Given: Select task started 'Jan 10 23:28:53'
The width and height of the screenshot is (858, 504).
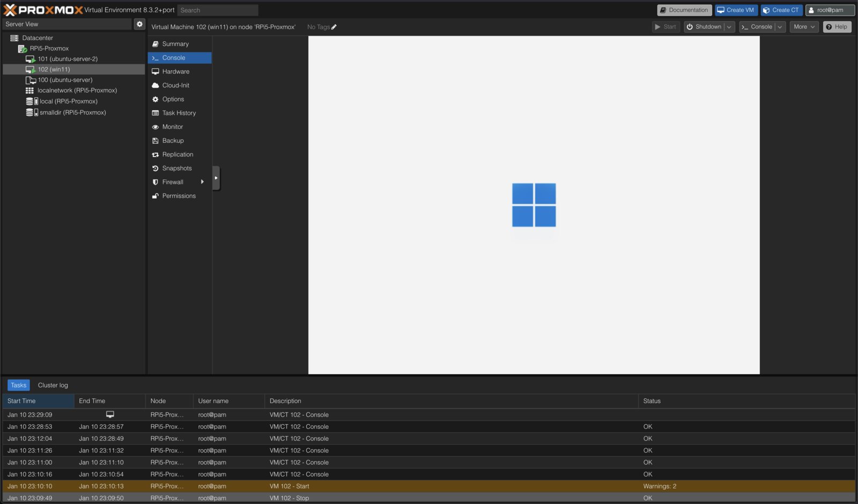Looking at the screenshot, I should [x=428, y=427].
